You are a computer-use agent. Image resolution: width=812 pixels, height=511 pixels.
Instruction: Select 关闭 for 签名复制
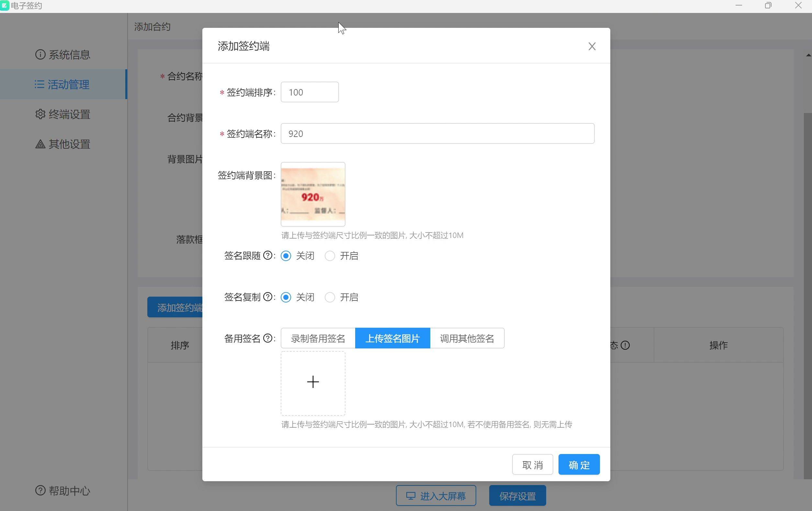(286, 297)
